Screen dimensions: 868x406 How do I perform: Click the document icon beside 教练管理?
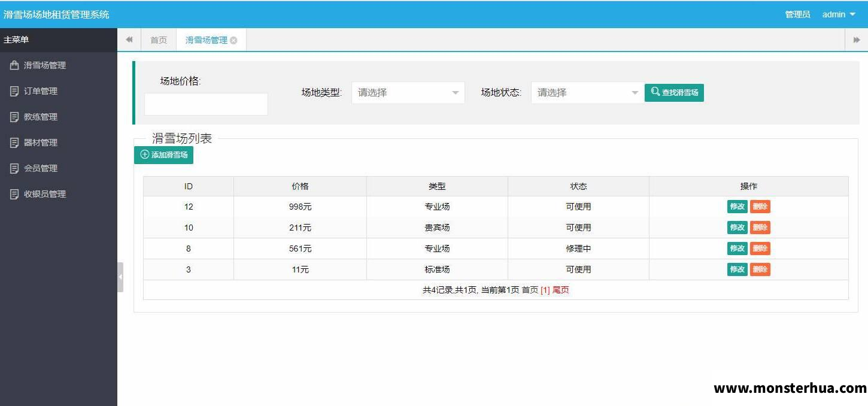tap(14, 117)
